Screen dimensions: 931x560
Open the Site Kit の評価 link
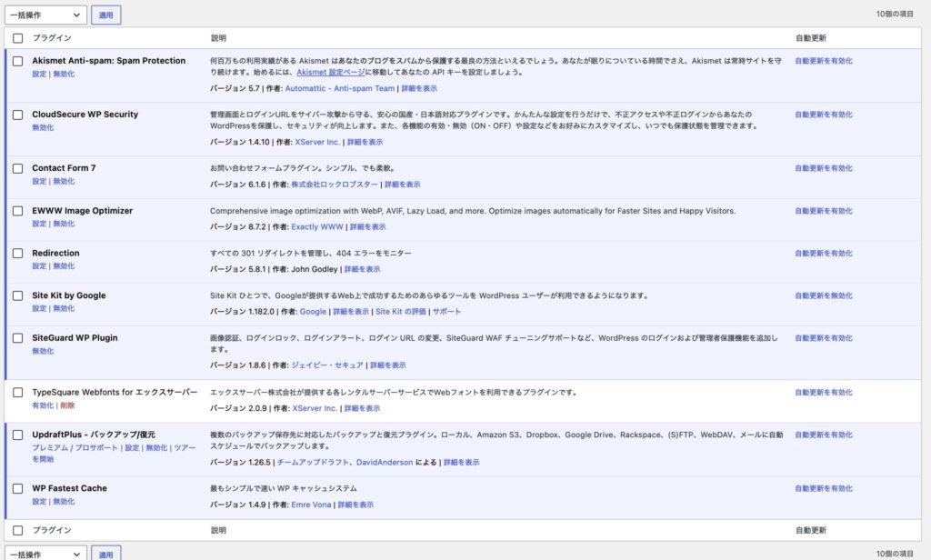pos(401,312)
